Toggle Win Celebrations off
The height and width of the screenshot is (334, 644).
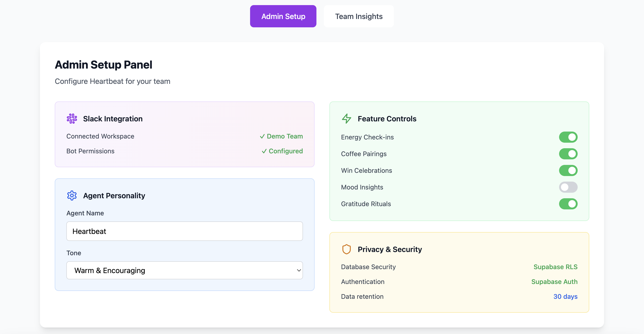tap(568, 170)
